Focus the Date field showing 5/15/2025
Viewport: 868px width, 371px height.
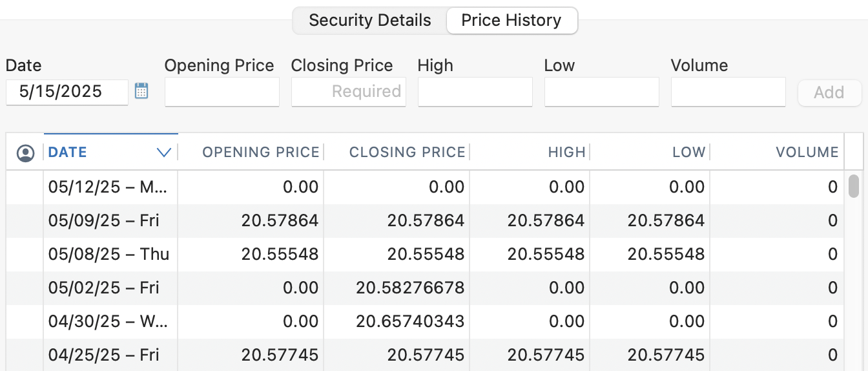[67, 92]
